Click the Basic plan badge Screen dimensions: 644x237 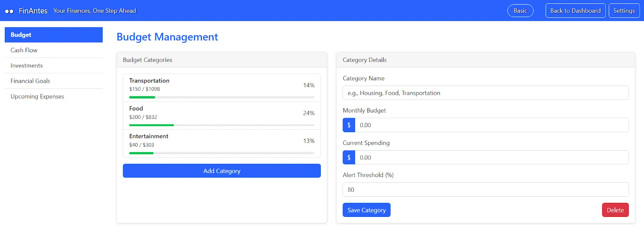point(520,11)
